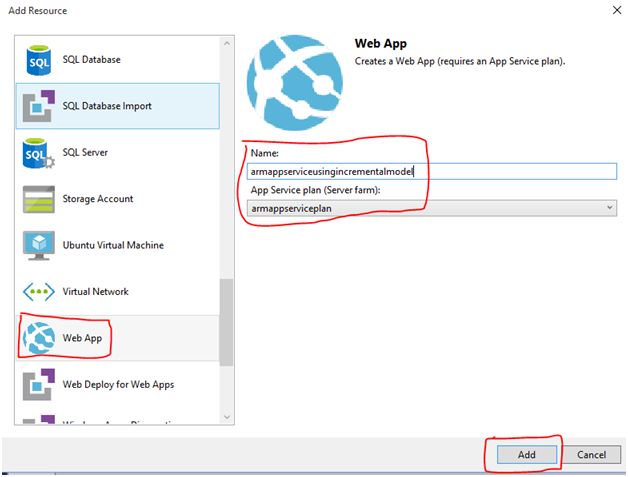Choose SQL Database Import label
Image resolution: width=628 pixels, height=477 pixels.
107,106
